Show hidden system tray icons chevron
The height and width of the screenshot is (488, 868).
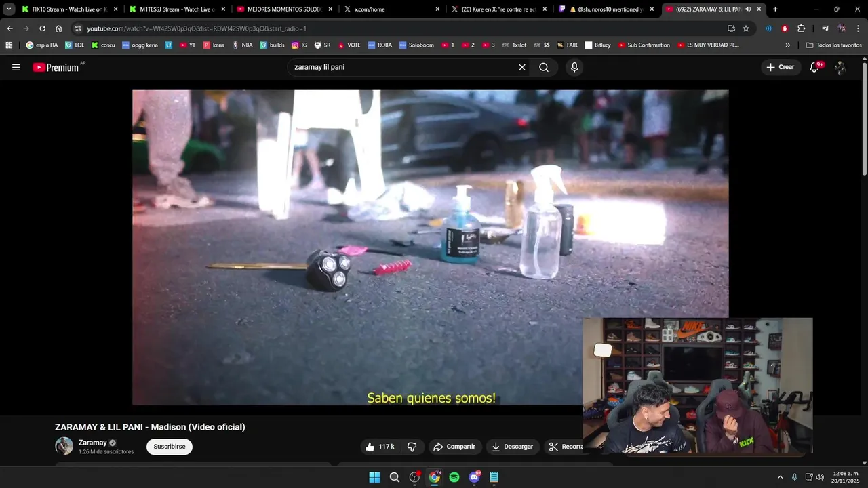(780, 477)
